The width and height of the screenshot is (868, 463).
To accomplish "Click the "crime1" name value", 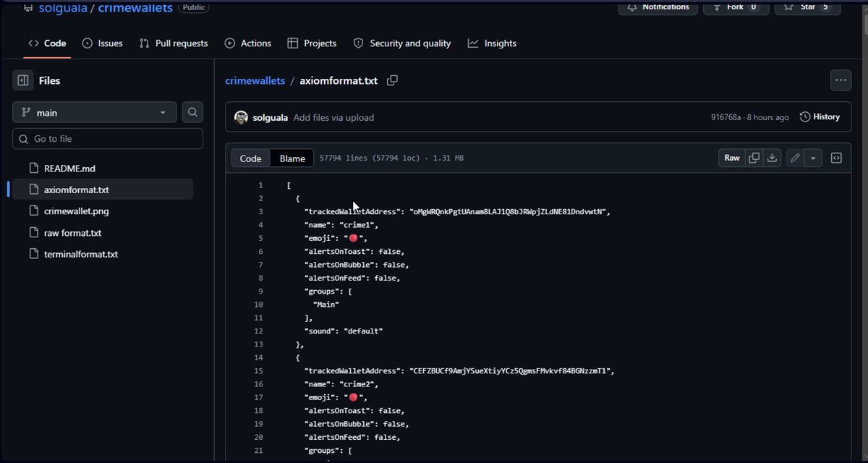I will [x=358, y=225].
